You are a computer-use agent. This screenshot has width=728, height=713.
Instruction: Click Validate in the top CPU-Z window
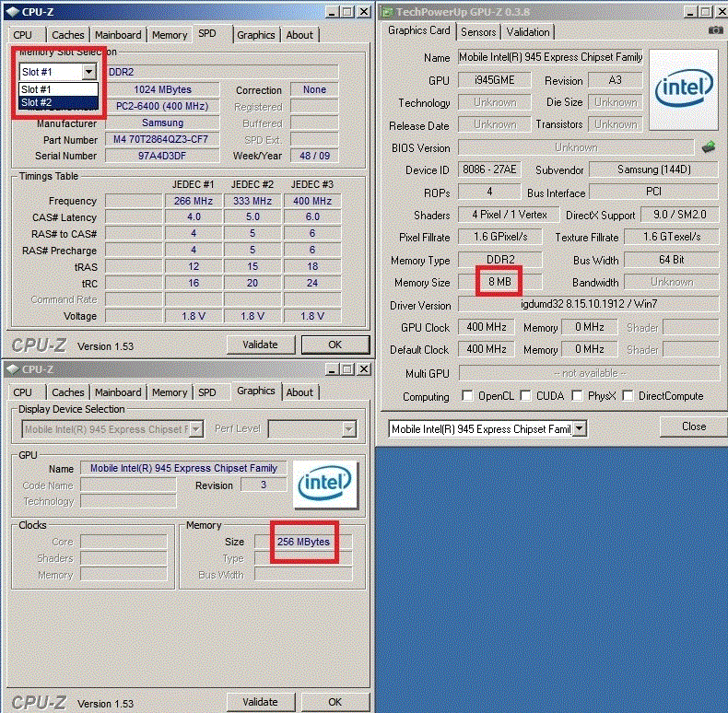pos(260,345)
